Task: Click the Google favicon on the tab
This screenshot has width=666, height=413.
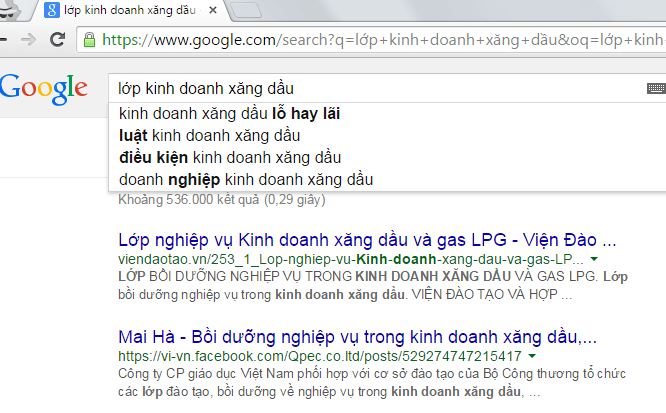Action: (52, 10)
